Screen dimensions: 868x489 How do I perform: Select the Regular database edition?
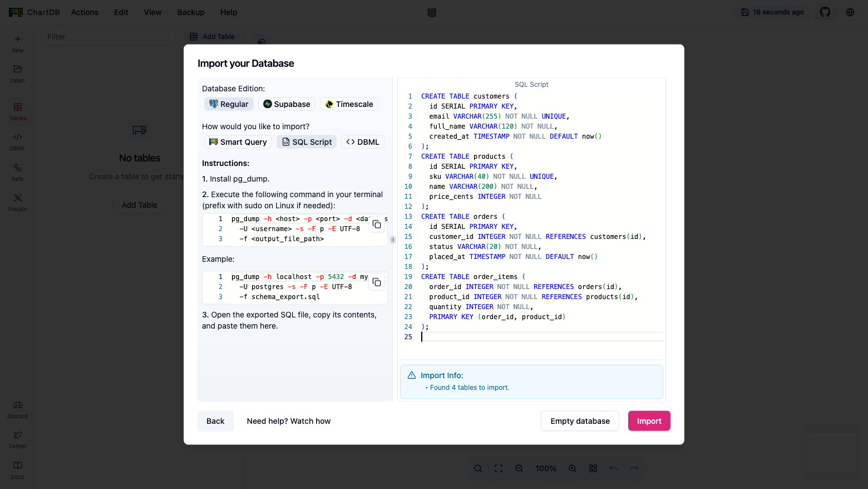coord(229,104)
